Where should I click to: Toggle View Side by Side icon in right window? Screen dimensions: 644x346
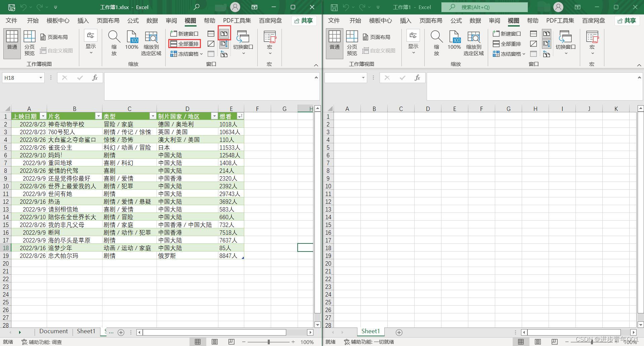547,34
